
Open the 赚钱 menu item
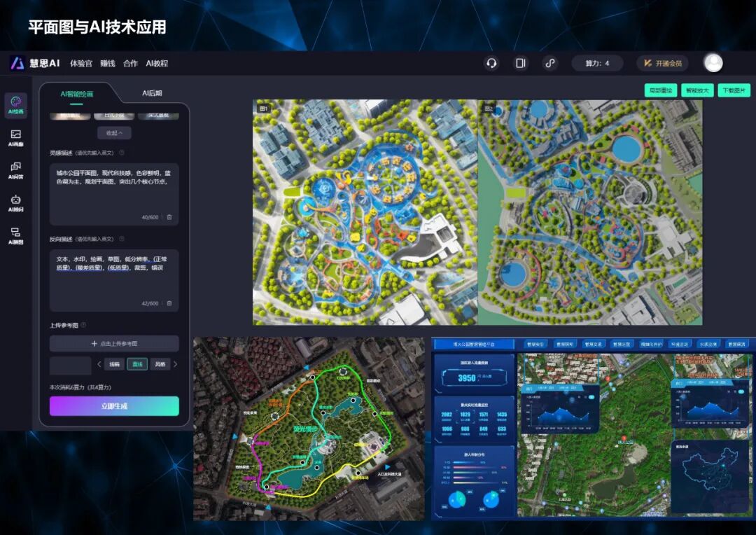[x=108, y=63]
